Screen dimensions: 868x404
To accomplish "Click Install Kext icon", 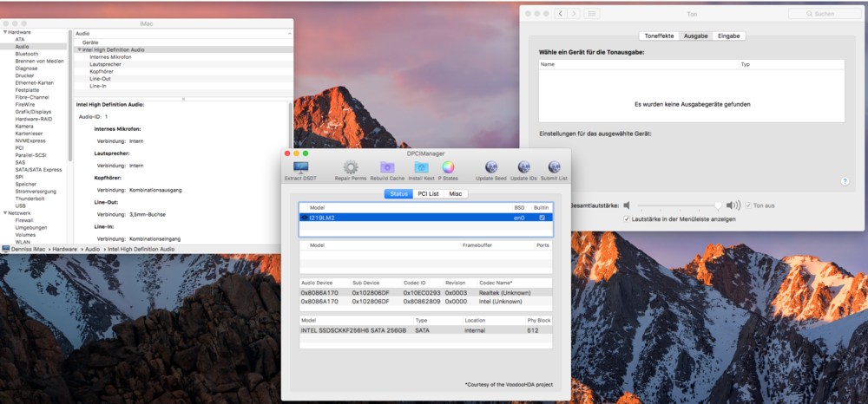I will coord(421,167).
